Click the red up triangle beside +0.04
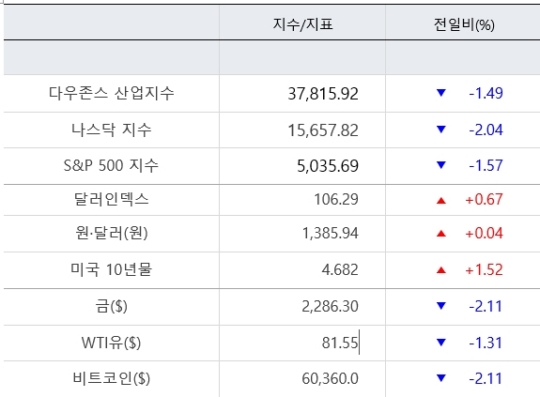Screen dimensions: 540x397 click(x=441, y=234)
